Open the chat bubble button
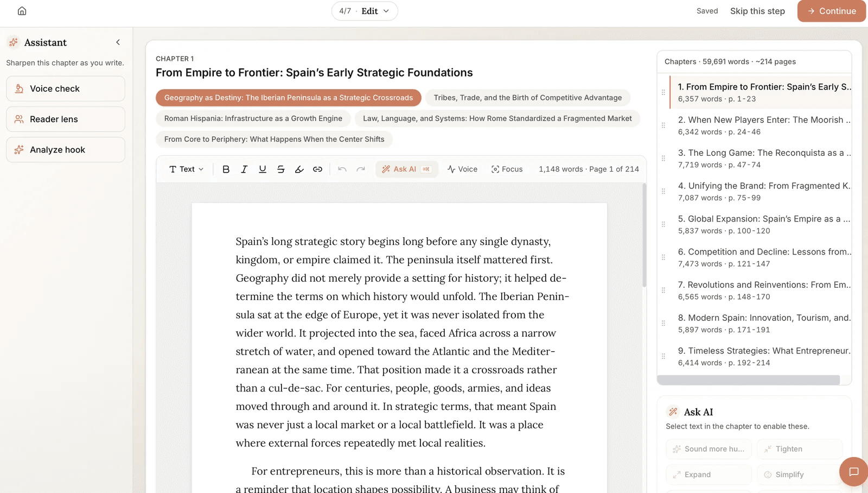The height and width of the screenshot is (493, 868). (853, 471)
